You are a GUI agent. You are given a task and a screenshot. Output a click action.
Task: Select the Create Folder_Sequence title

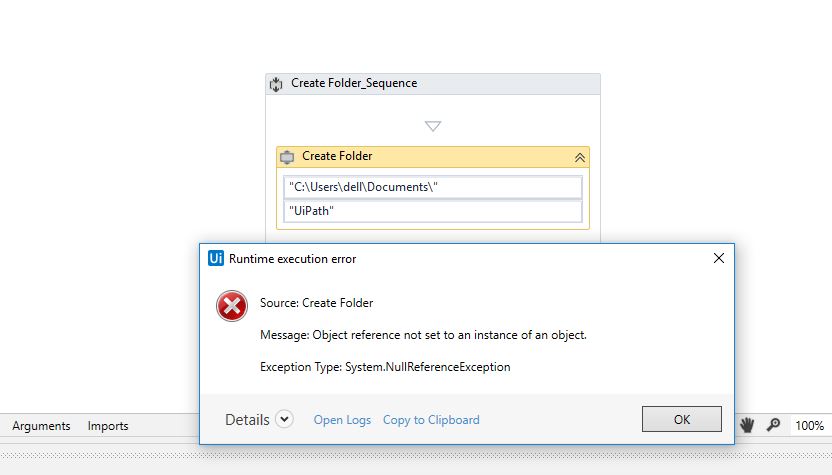(x=354, y=83)
